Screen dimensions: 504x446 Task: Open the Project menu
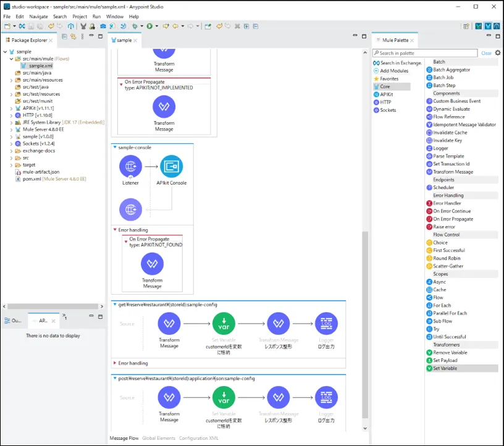[x=80, y=17]
